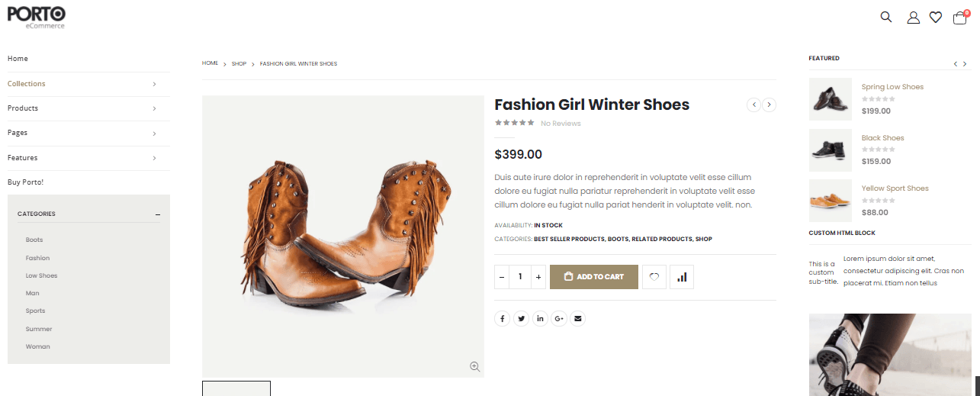
Task: Collapse the Categories sidebar section
Action: [158, 214]
